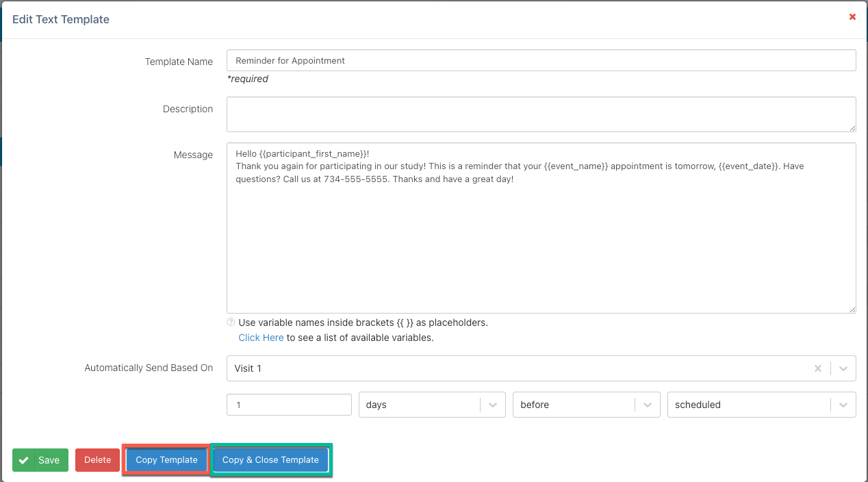The width and height of the screenshot is (868, 482).
Task: Select the number of days input
Action: 289,405
